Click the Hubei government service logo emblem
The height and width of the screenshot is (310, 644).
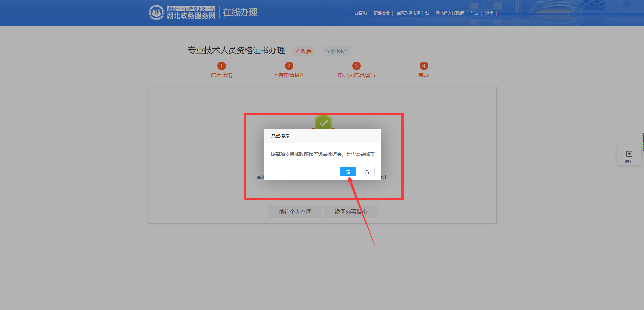[156, 12]
